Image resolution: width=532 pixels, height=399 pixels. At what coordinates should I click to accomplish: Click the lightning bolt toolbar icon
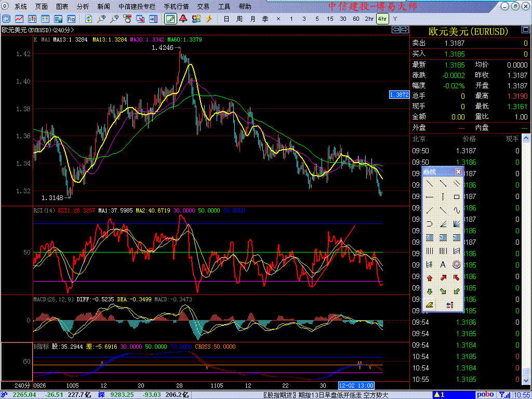[x=209, y=19]
